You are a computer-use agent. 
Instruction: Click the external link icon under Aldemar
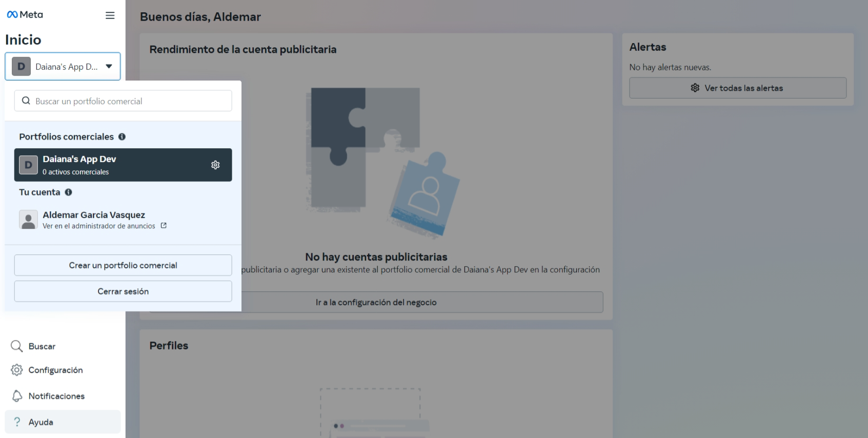point(164,226)
